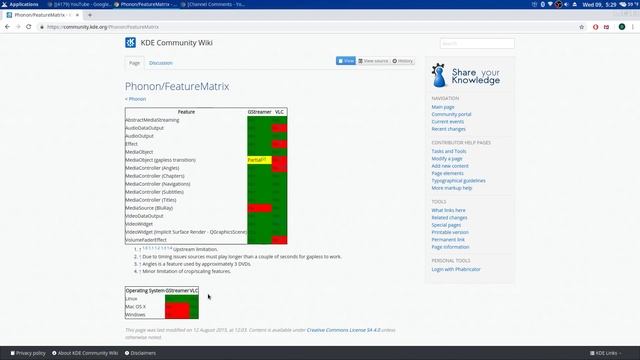Click the clock showing Wed 09, 5:29
Screen dimensions: 640x360
(x=600, y=4)
